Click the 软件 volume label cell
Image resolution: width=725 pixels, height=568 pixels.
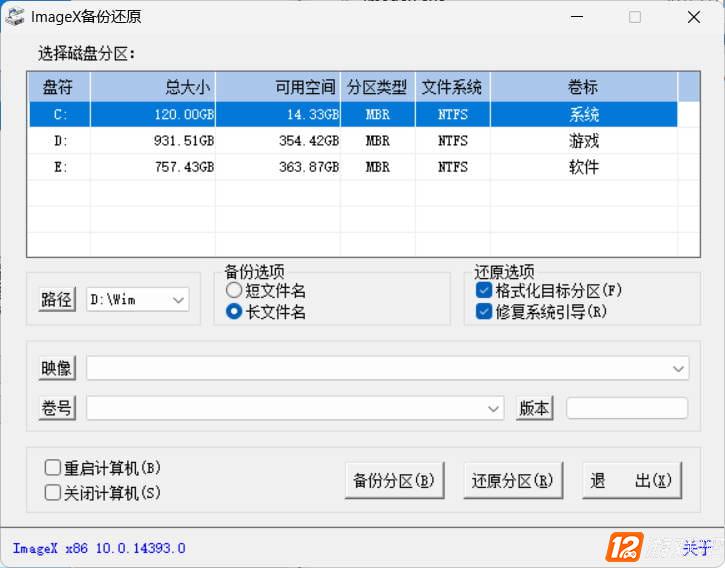(x=584, y=167)
